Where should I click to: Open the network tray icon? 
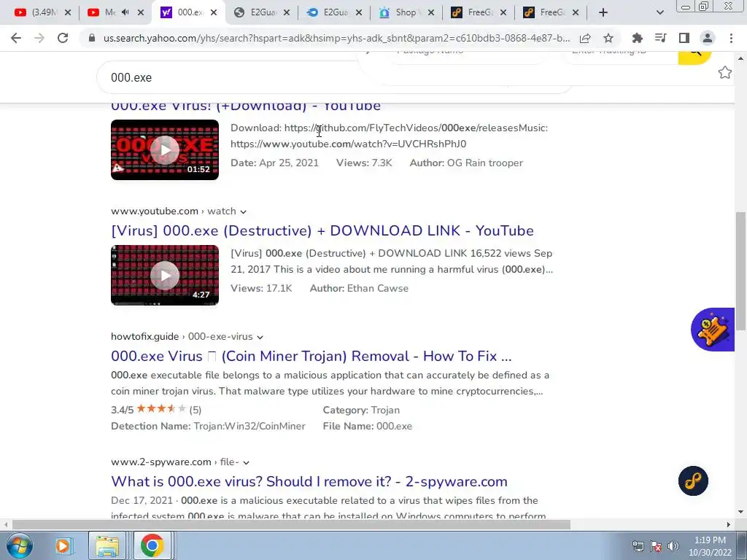tap(638, 546)
